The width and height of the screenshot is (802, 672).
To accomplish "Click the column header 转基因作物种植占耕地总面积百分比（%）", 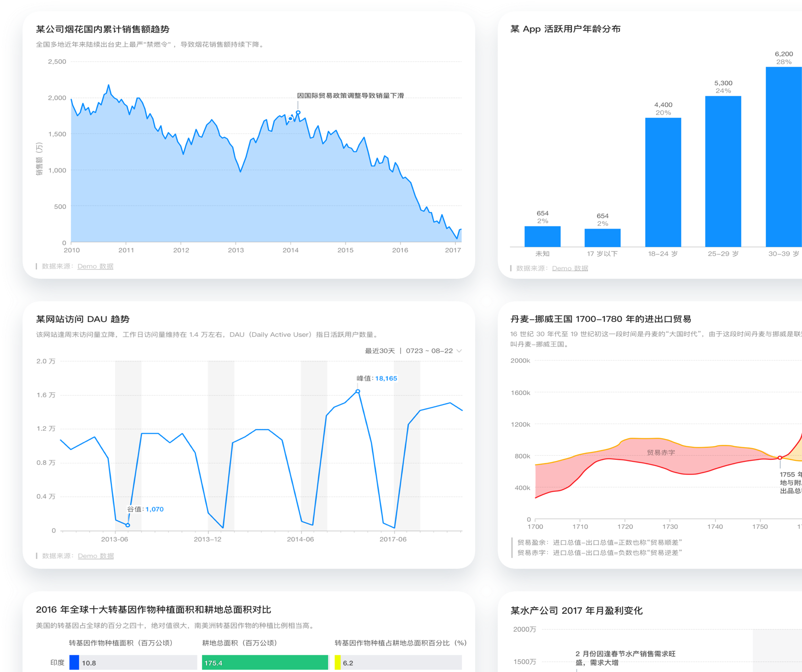I will [x=401, y=643].
